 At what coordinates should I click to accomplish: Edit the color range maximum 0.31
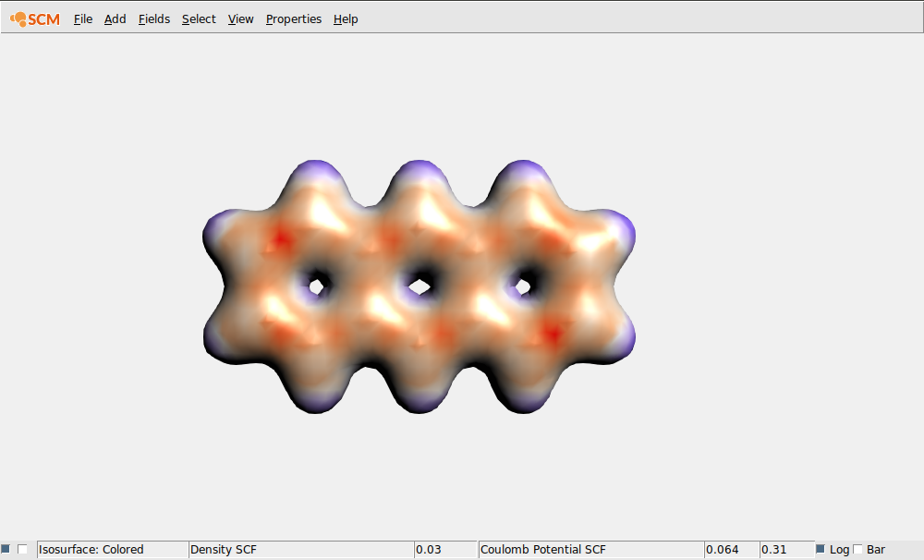(787, 550)
